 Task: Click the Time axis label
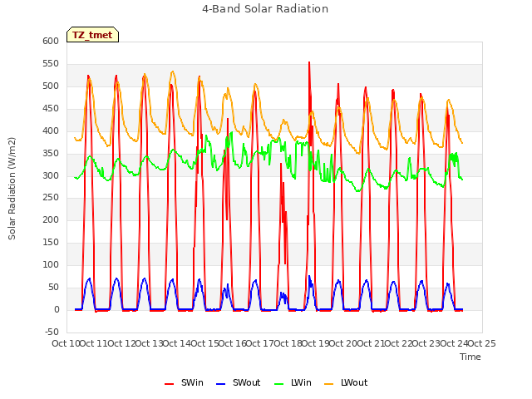pyautogui.click(x=470, y=357)
